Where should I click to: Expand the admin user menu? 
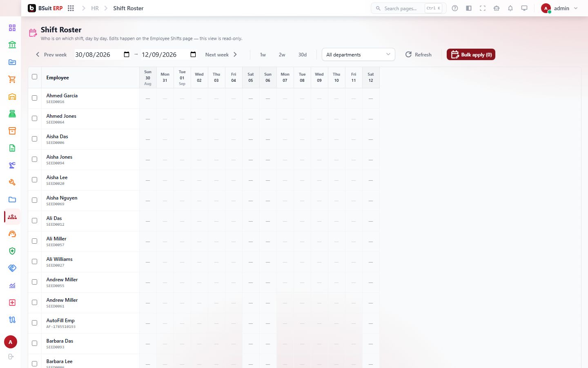tap(559, 8)
